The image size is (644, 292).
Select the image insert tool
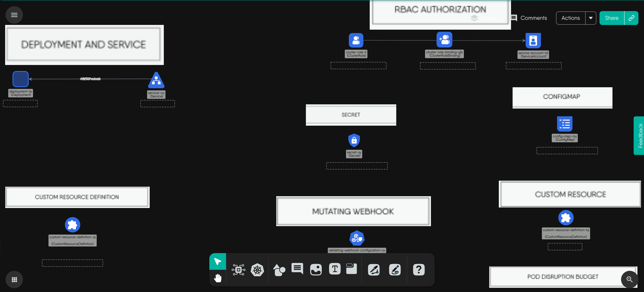(316, 270)
